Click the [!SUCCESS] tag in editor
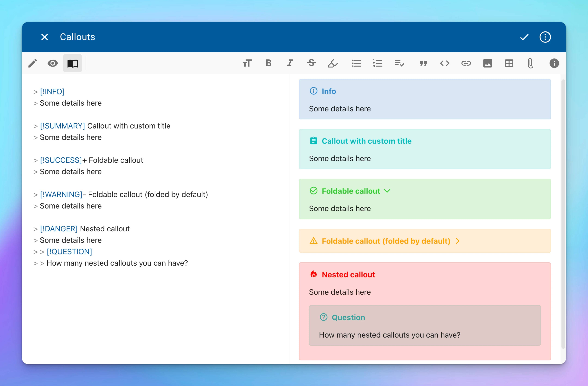The width and height of the screenshot is (588, 386). 61,160
